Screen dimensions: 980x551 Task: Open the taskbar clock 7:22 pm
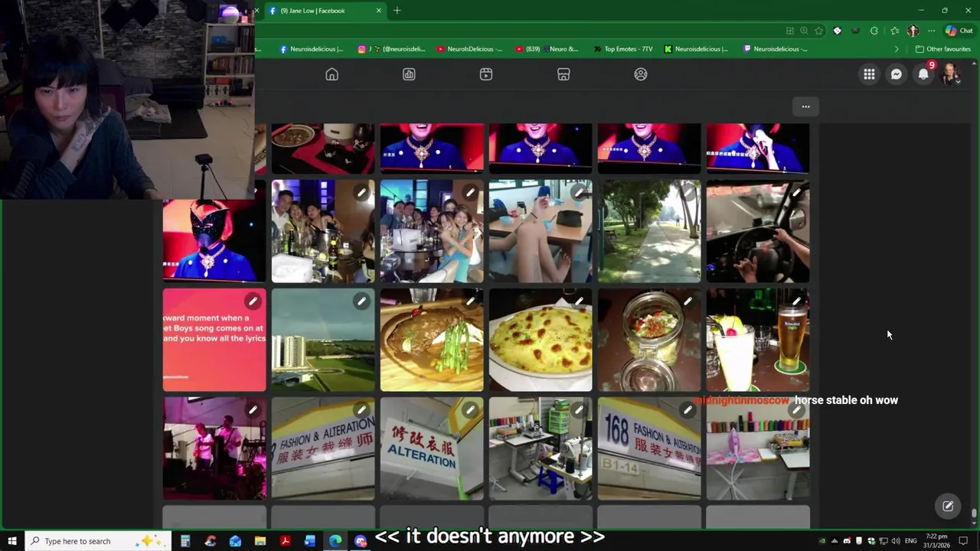tap(936, 541)
